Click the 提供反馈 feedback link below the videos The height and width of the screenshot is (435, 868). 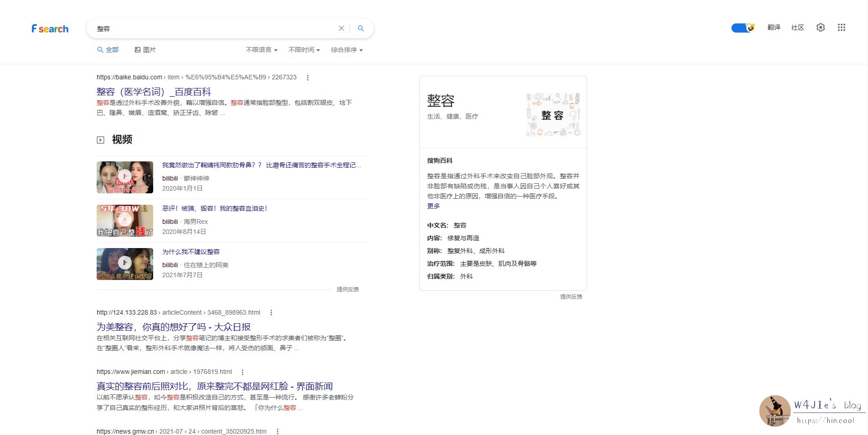coord(347,289)
